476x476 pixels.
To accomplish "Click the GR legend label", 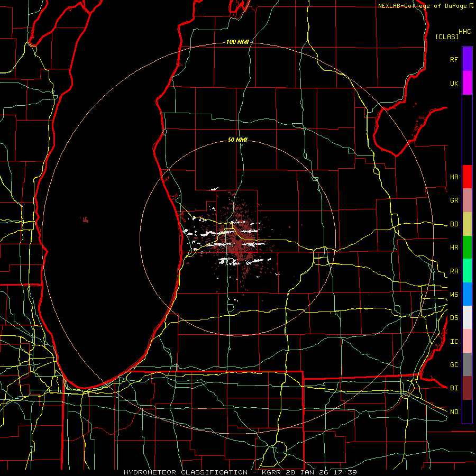I will tap(454, 200).
